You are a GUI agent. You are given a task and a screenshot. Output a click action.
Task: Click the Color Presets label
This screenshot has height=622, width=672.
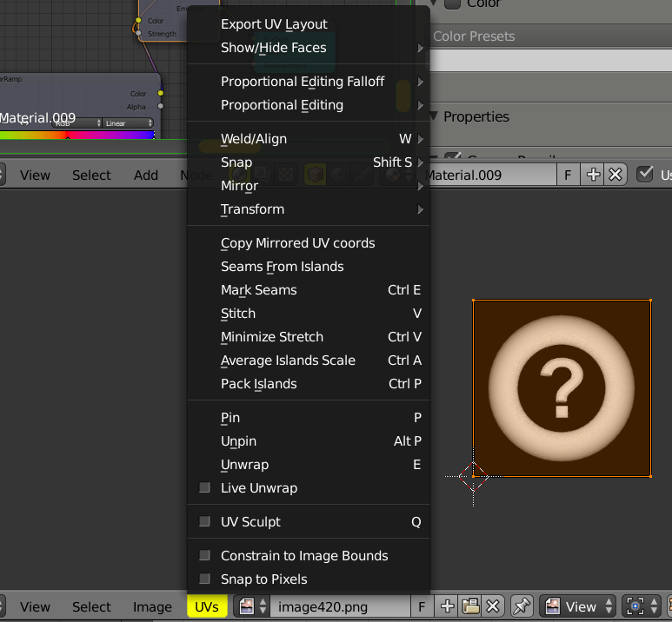pyautogui.click(x=474, y=36)
